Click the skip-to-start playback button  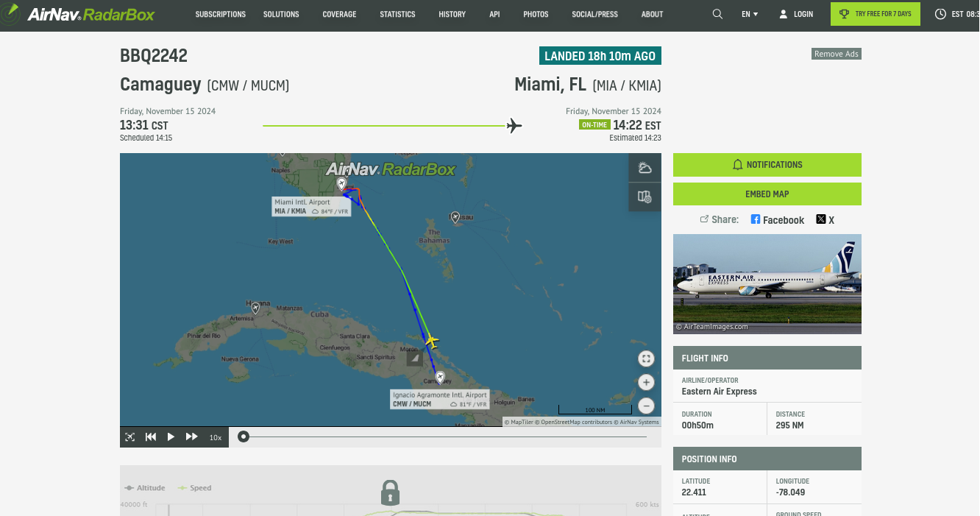(151, 437)
